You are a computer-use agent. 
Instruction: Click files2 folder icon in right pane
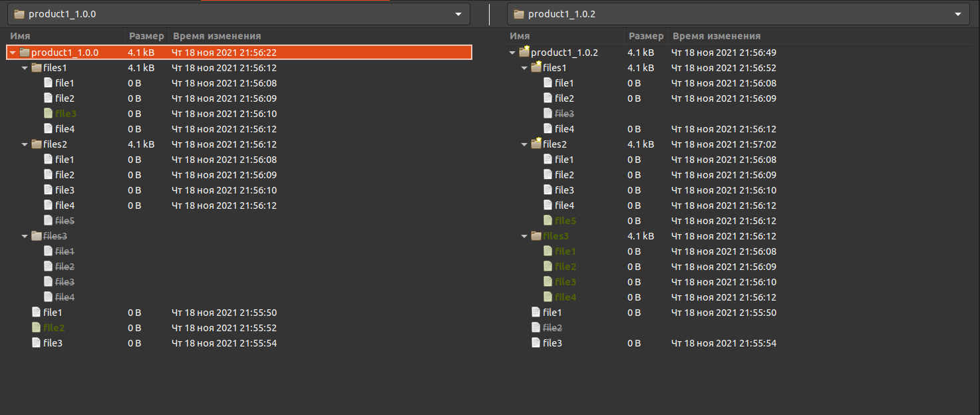(536, 144)
